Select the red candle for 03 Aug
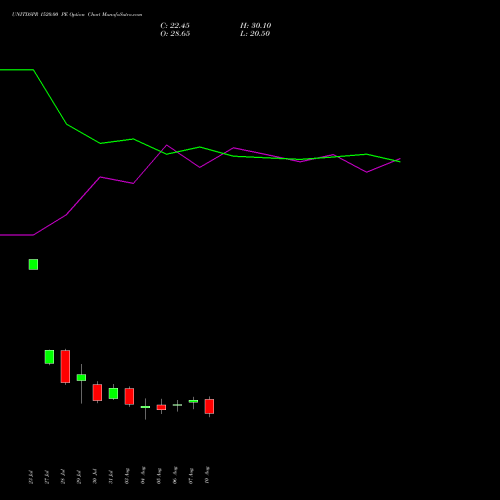Screen dimensions: 500x500 tap(129, 396)
